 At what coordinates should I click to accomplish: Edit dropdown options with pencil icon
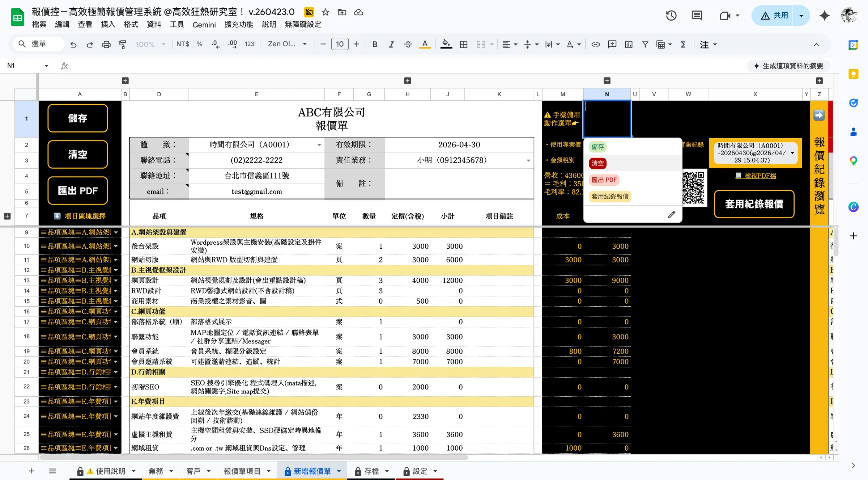[x=671, y=215]
